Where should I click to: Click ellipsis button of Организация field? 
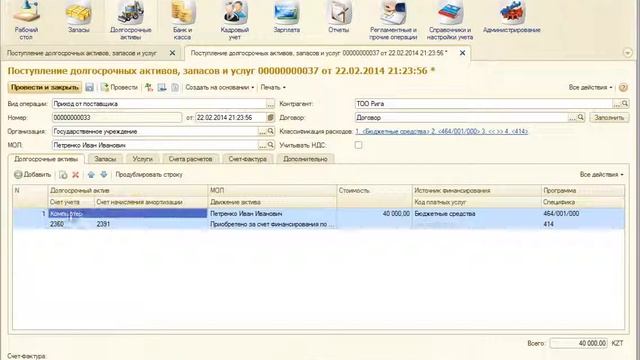[x=262, y=131]
